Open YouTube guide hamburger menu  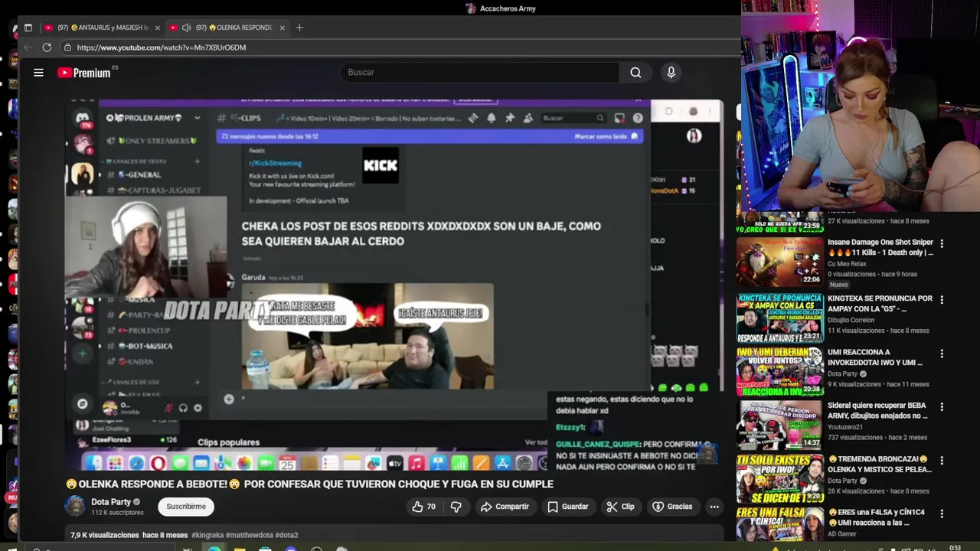38,73
